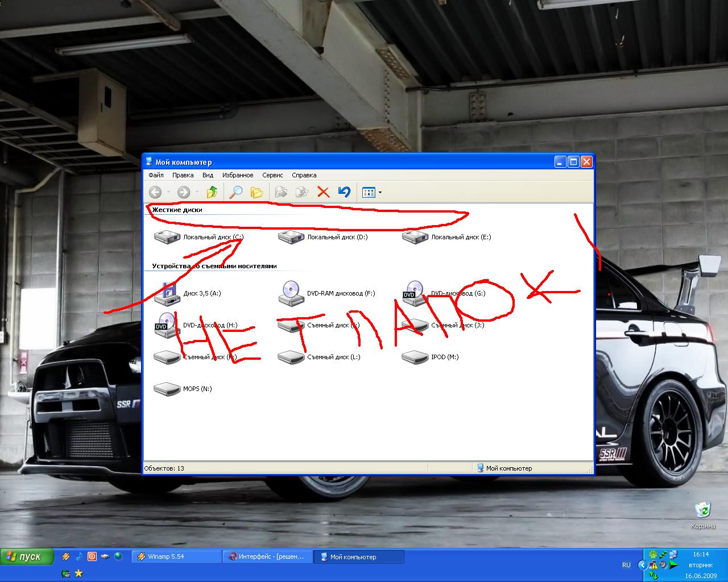
Task: Click the 16:14 tray clock
Action: pyautogui.click(x=701, y=554)
